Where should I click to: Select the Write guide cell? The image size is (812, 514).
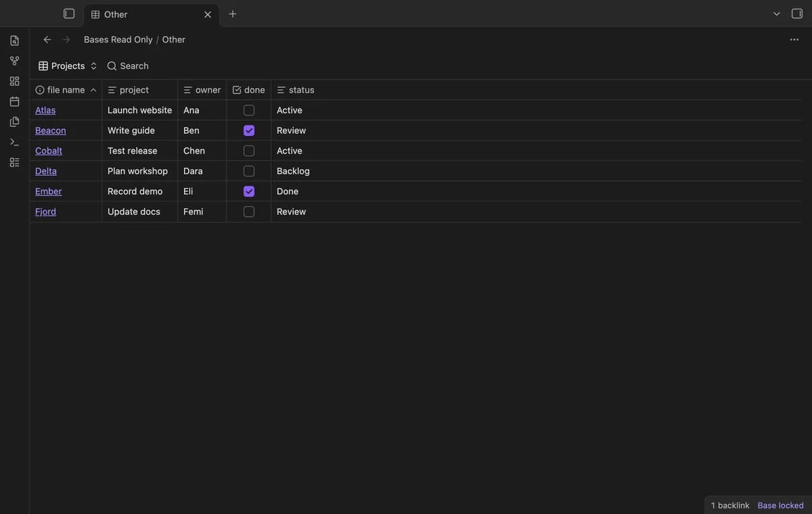tap(139, 131)
